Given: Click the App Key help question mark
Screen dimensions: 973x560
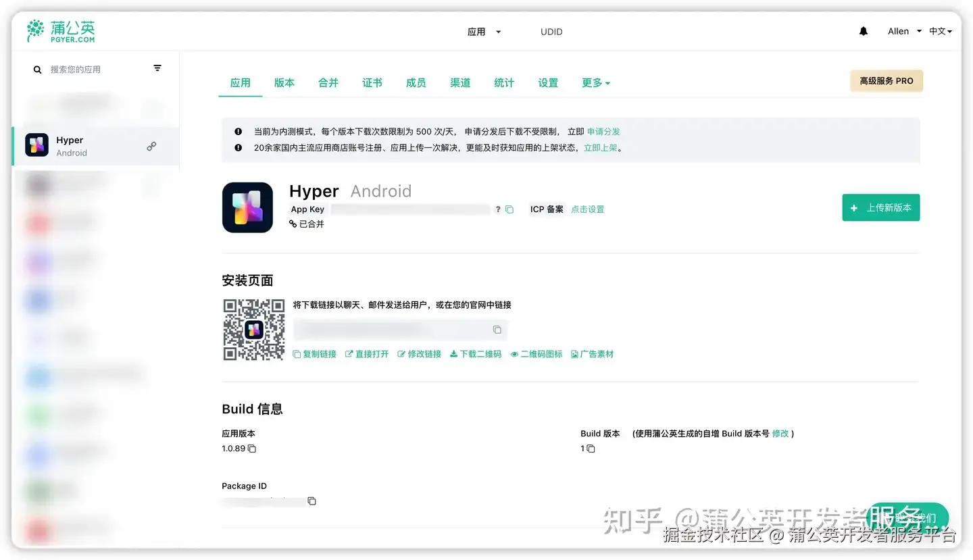Looking at the screenshot, I should 498,209.
